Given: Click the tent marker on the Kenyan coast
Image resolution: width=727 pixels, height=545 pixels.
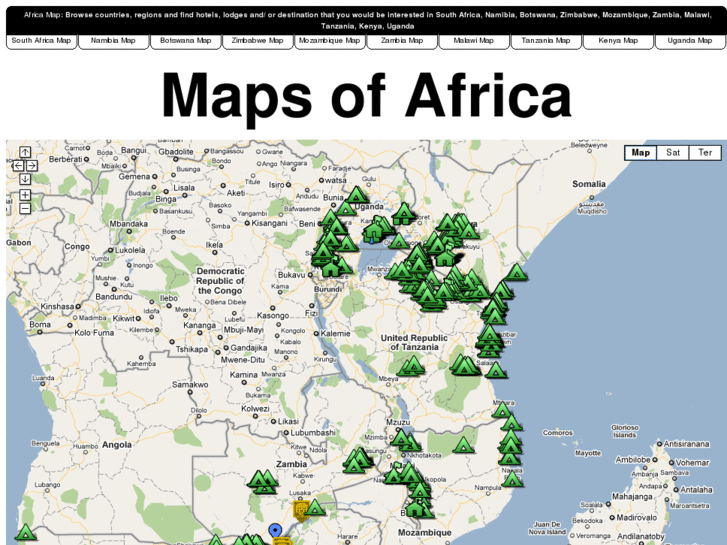Looking at the screenshot, I should click(x=516, y=272).
